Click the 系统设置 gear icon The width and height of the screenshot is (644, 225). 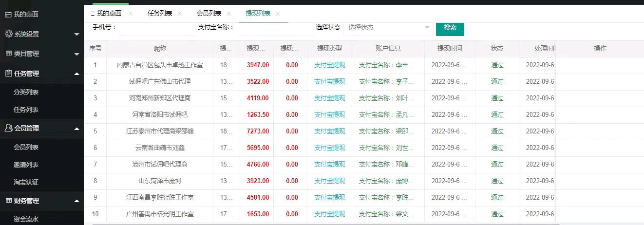click(8, 34)
